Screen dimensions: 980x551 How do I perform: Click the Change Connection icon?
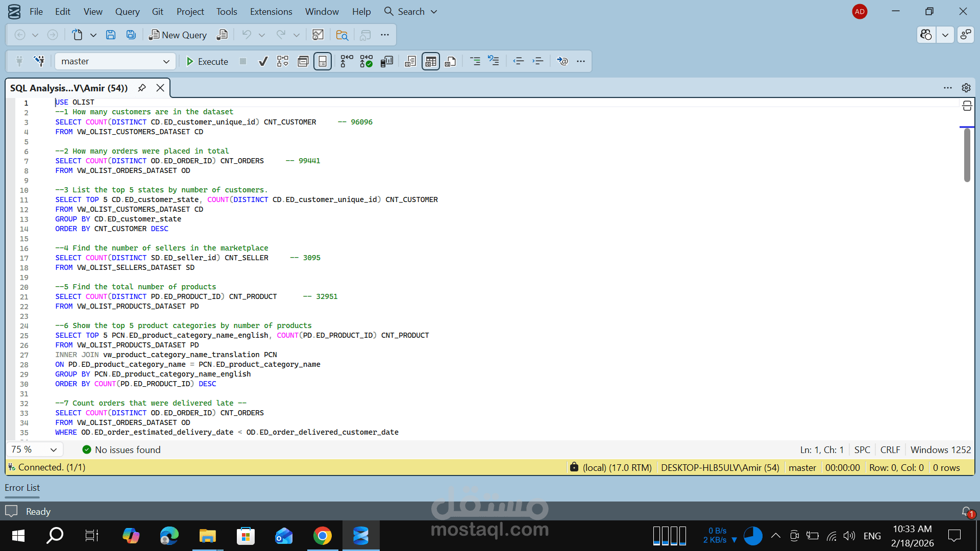tap(39, 61)
